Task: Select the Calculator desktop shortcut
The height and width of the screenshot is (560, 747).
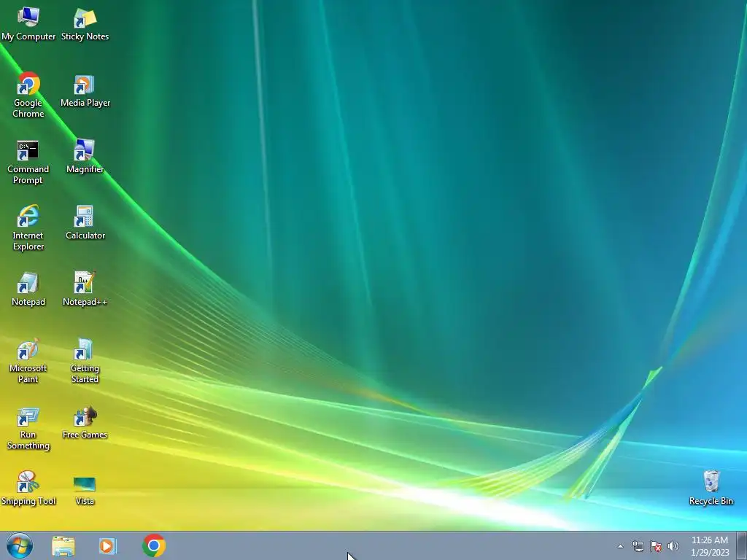Action: [85, 222]
